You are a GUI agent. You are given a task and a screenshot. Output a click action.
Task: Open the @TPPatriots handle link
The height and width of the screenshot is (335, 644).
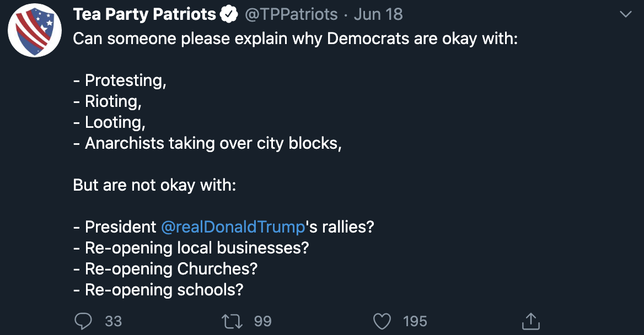[x=291, y=14]
